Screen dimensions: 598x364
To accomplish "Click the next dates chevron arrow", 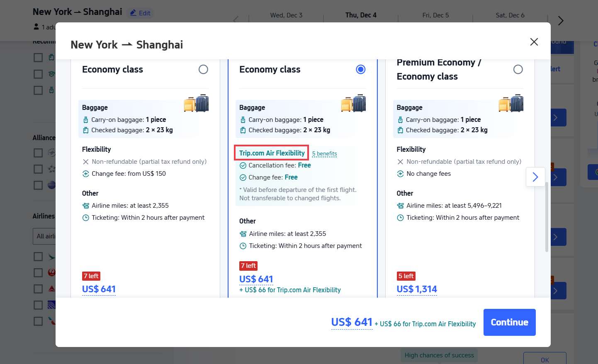I will pos(560,21).
